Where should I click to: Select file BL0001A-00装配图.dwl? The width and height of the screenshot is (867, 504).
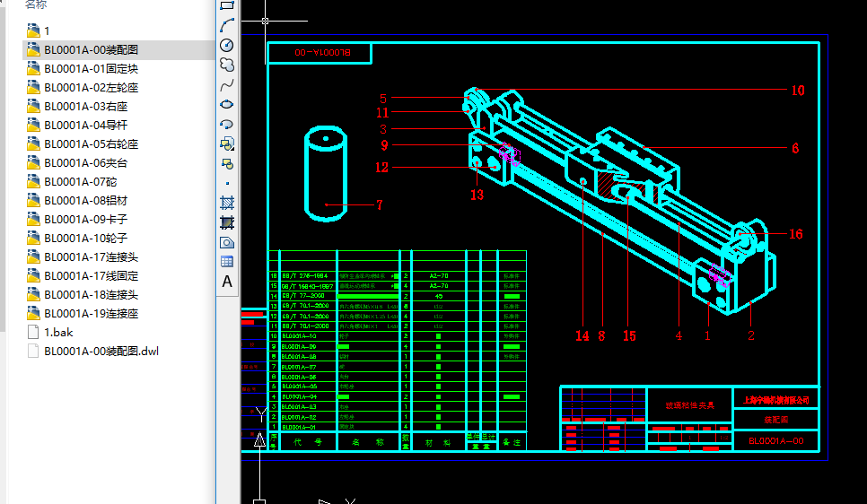click(x=101, y=351)
